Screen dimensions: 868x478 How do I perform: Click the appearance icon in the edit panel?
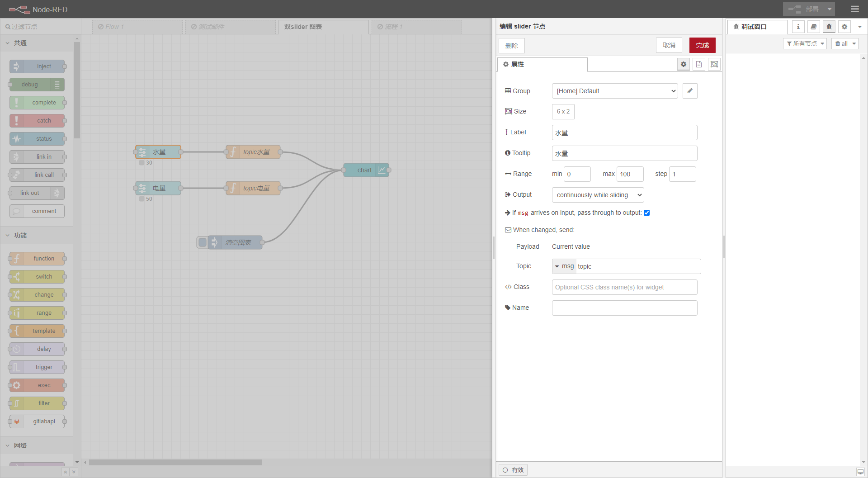pos(714,64)
